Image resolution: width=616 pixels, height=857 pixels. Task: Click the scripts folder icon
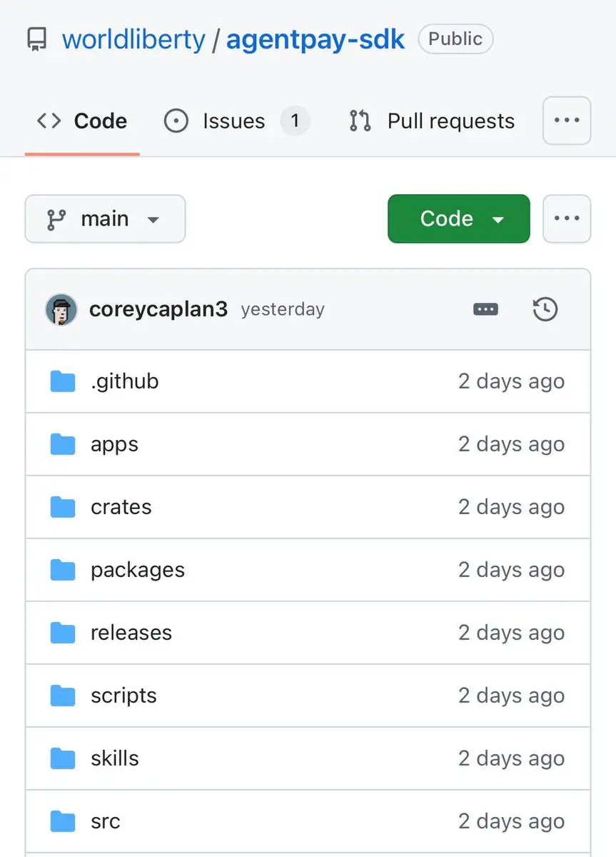(x=63, y=696)
